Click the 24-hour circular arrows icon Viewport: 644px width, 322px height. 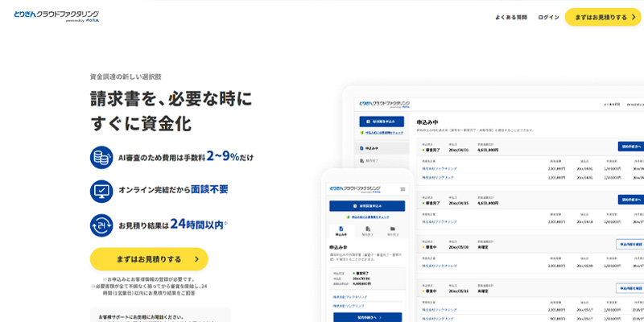point(101,225)
